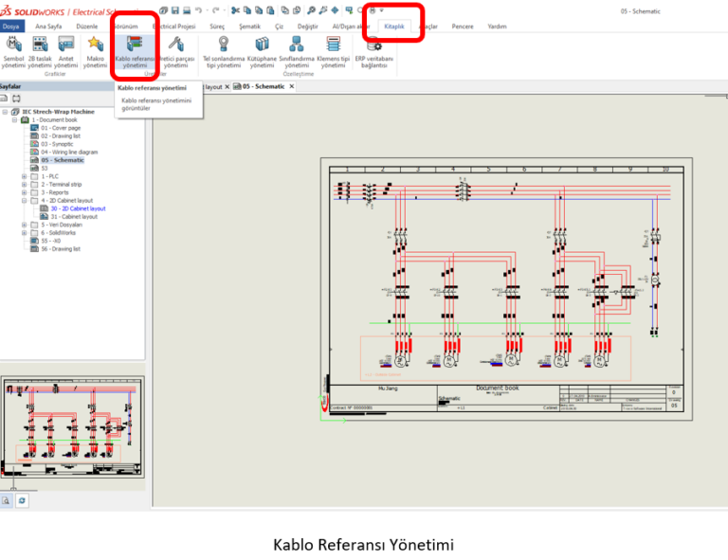Viewport: 728px width, 560px height.
Task: Click the schematic preview thumbnail
Action: click(71, 426)
